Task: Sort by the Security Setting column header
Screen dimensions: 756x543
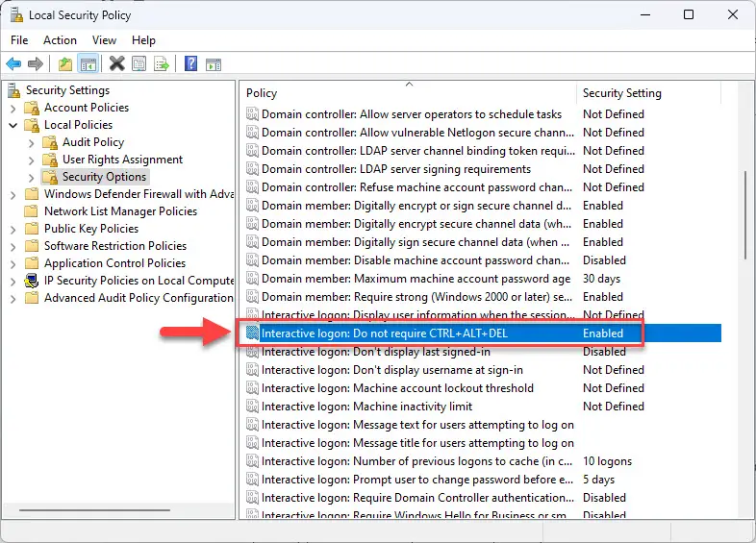Action: (x=654, y=93)
